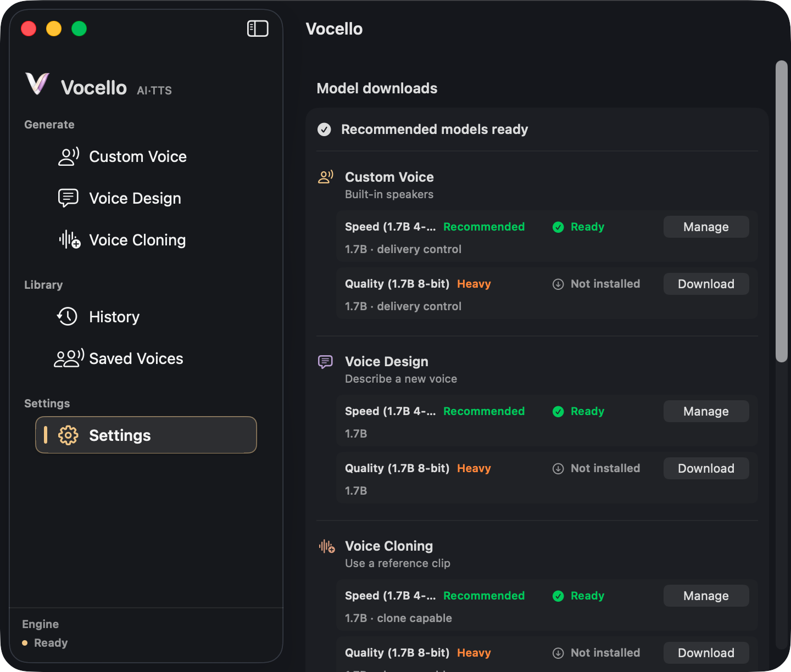The width and height of the screenshot is (791, 672).
Task: Click the 'Recommended models ready' status text
Action: point(435,130)
